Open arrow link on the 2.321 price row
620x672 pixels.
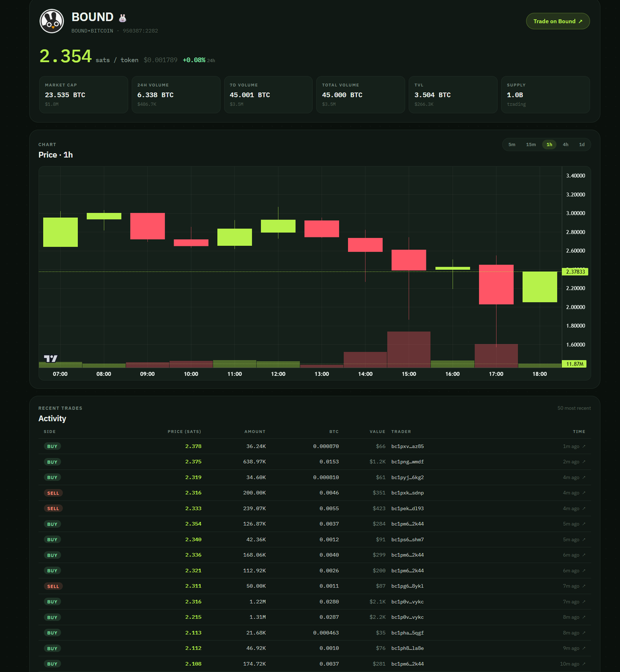tap(584, 571)
